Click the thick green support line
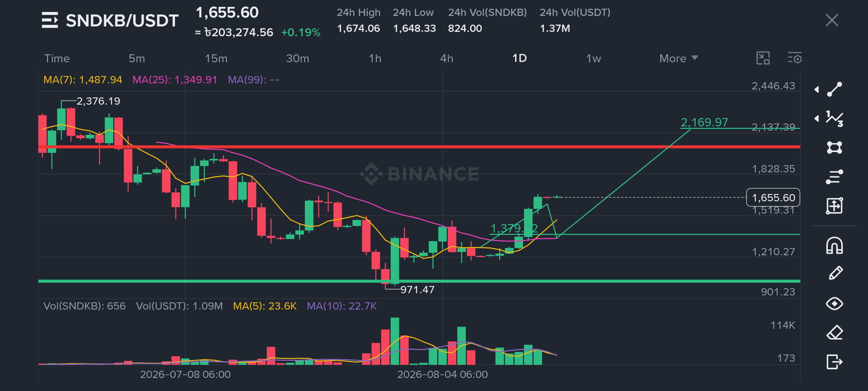Screen dimensions: 868x391 pyautogui.click(x=419, y=281)
